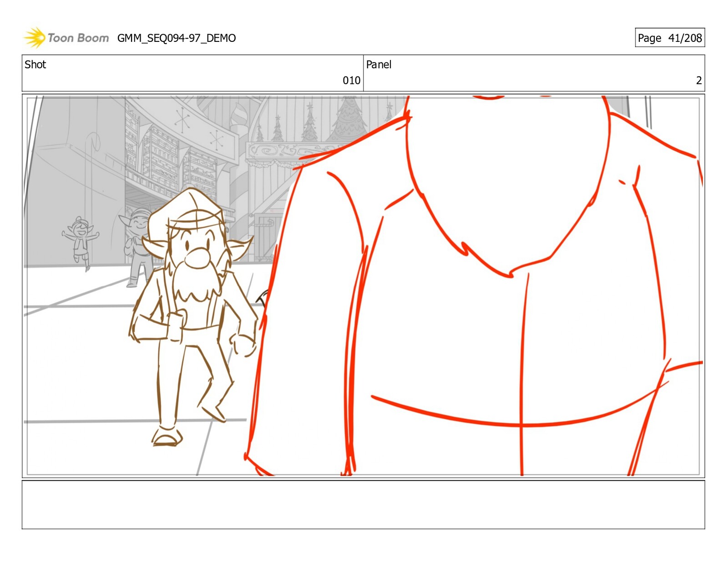The image size is (728, 562).
Task: Click the Shot label text
Action: (x=35, y=65)
